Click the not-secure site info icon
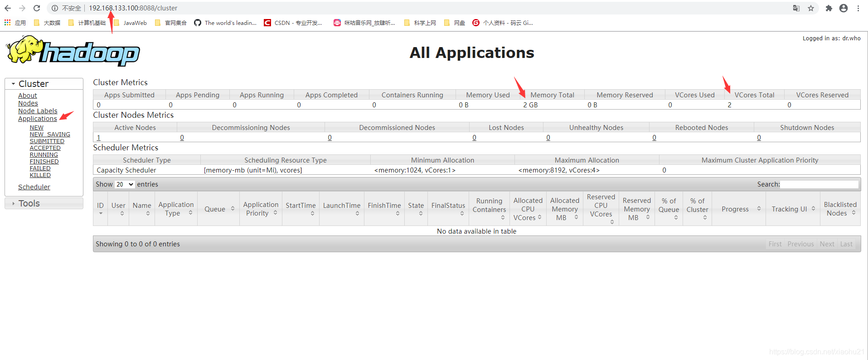868x360 pixels. [55, 8]
